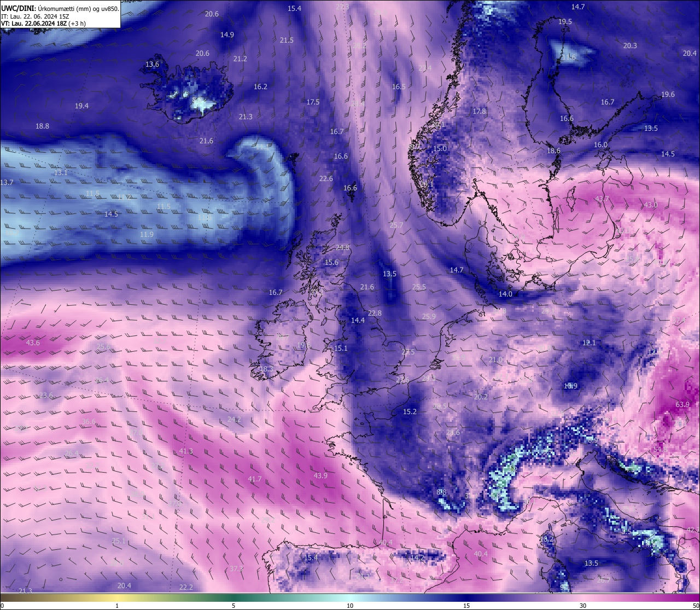700x610 pixels.
Task: Click the 19.6 value on the map
Action: coord(668,94)
